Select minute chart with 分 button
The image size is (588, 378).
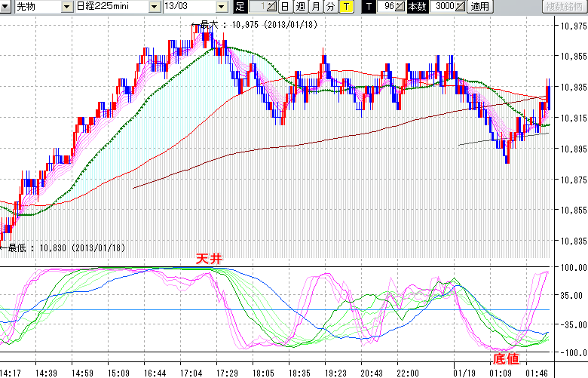point(330,7)
